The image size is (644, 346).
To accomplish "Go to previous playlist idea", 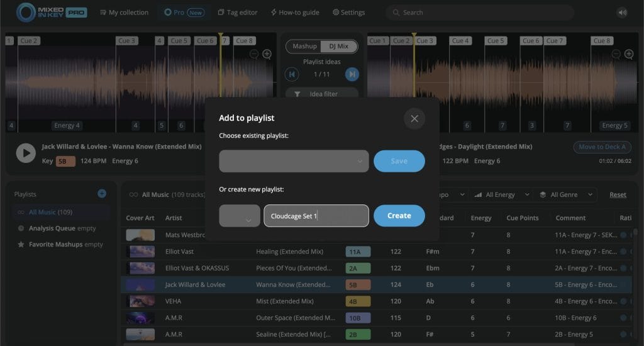I will (x=292, y=74).
